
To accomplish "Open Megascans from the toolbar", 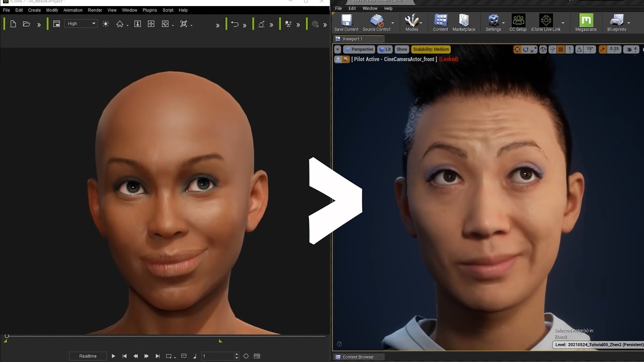I will (x=586, y=23).
